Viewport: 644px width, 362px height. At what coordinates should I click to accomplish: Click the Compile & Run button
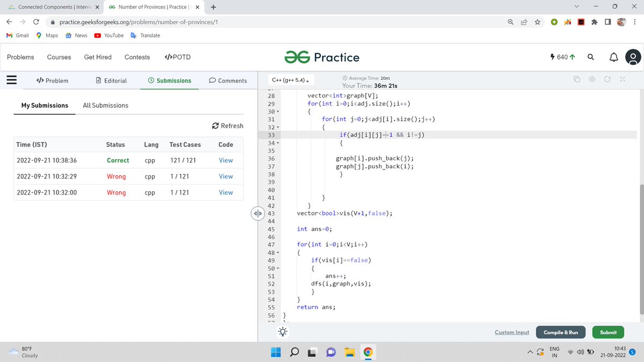pos(561,333)
